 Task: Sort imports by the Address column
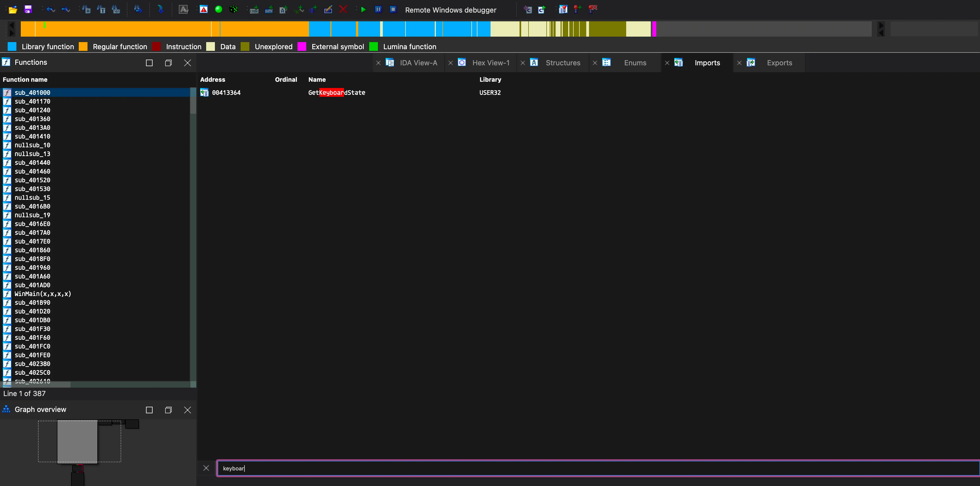tap(213, 80)
